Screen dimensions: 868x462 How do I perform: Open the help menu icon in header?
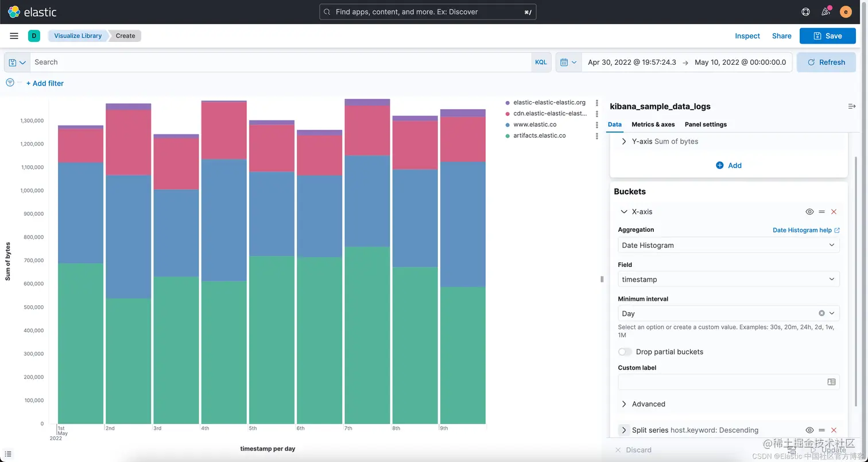tap(805, 11)
